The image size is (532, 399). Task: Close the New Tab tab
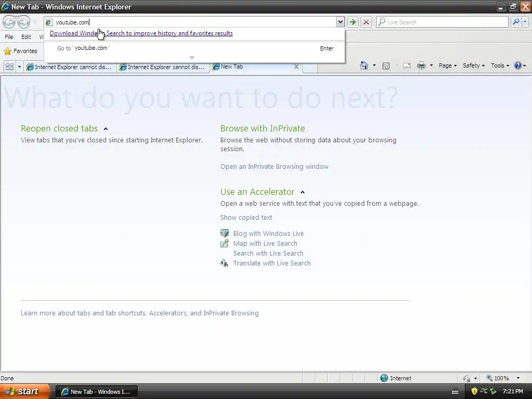coord(296,67)
